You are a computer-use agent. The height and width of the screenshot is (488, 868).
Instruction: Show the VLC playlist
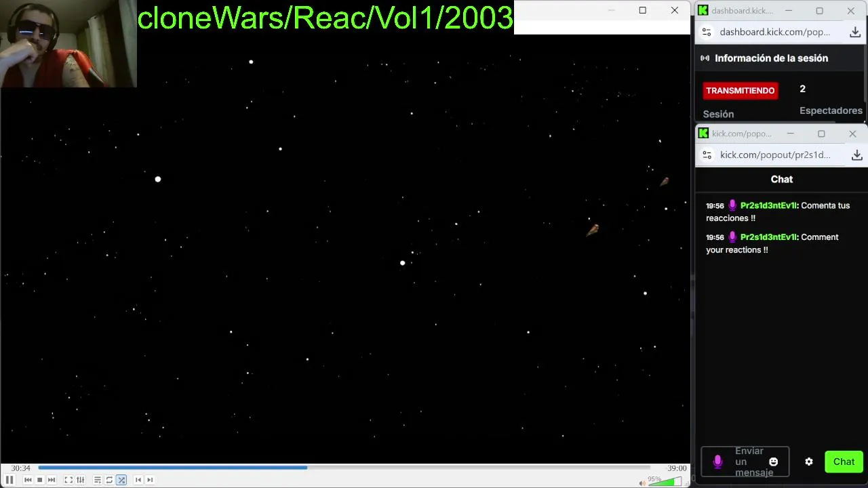coord(98,480)
